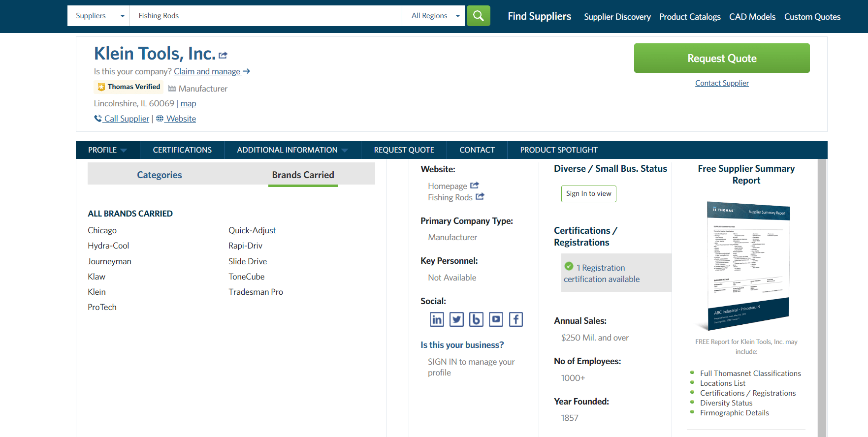The width and height of the screenshot is (868, 437).
Task: Click external link icon next to Homepage
Action: tap(475, 186)
